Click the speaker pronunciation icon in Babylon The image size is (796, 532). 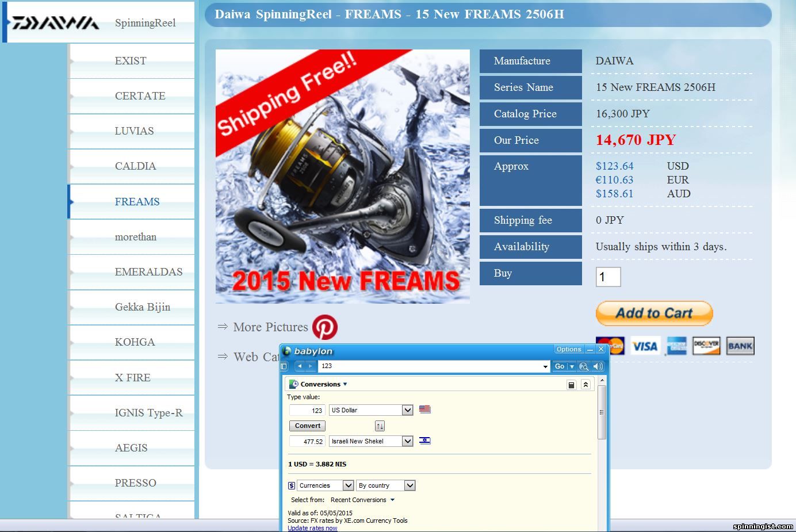tap(598, 366)
